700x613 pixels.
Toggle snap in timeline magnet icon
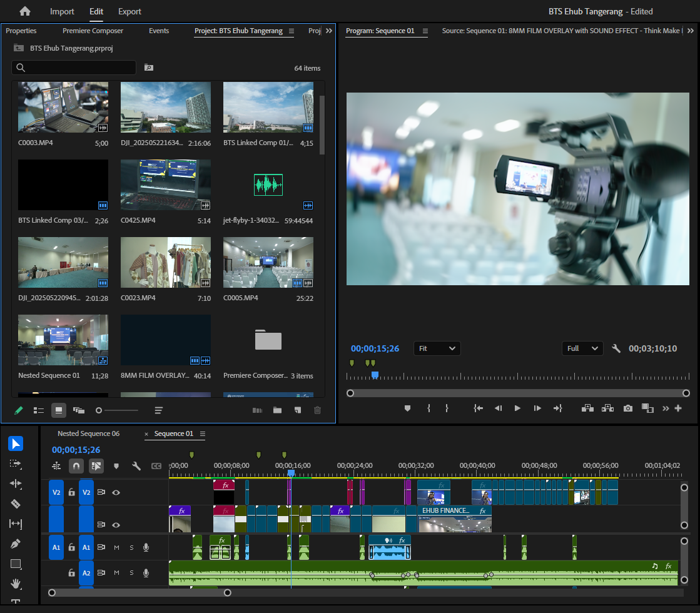(x=76, y=466)
